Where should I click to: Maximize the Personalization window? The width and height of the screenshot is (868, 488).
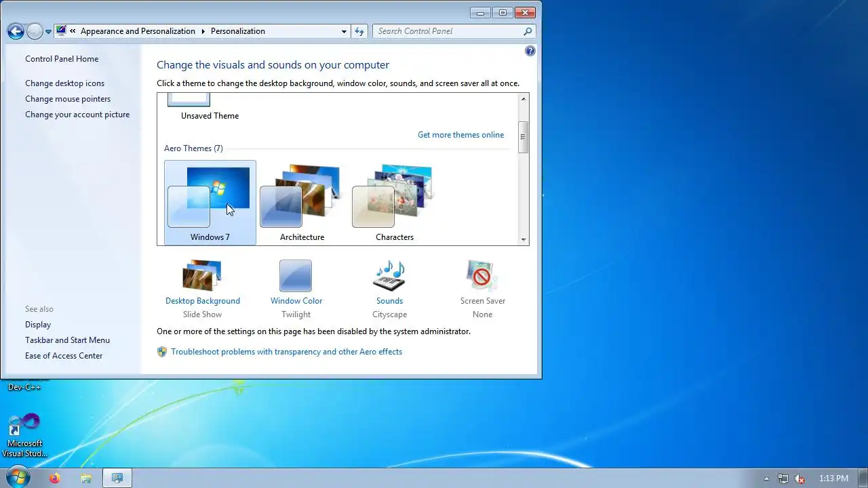pyautogui.click(x=502, y=12)
